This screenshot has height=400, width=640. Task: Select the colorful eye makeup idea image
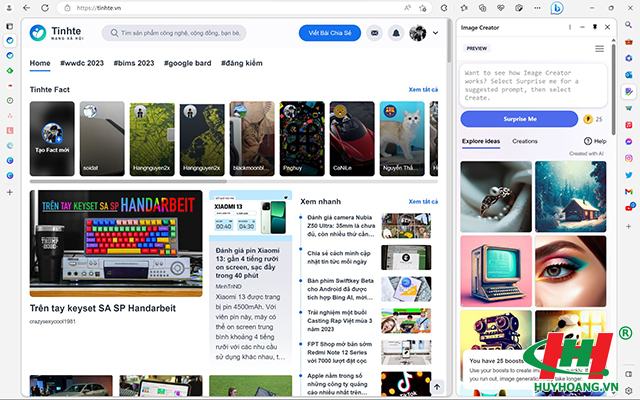click(571, 271)
